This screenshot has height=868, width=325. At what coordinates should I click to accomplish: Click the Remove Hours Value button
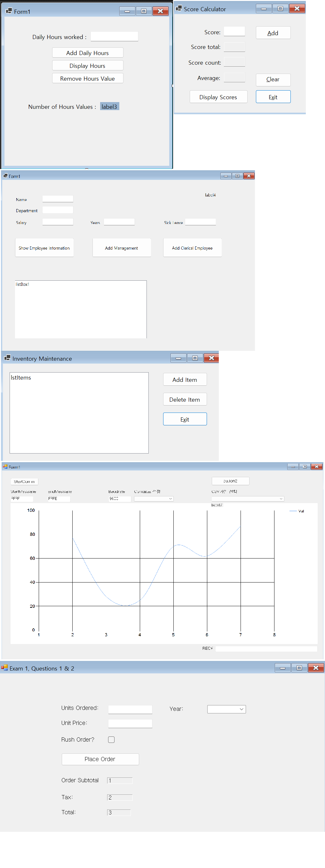tap(88, 78)
